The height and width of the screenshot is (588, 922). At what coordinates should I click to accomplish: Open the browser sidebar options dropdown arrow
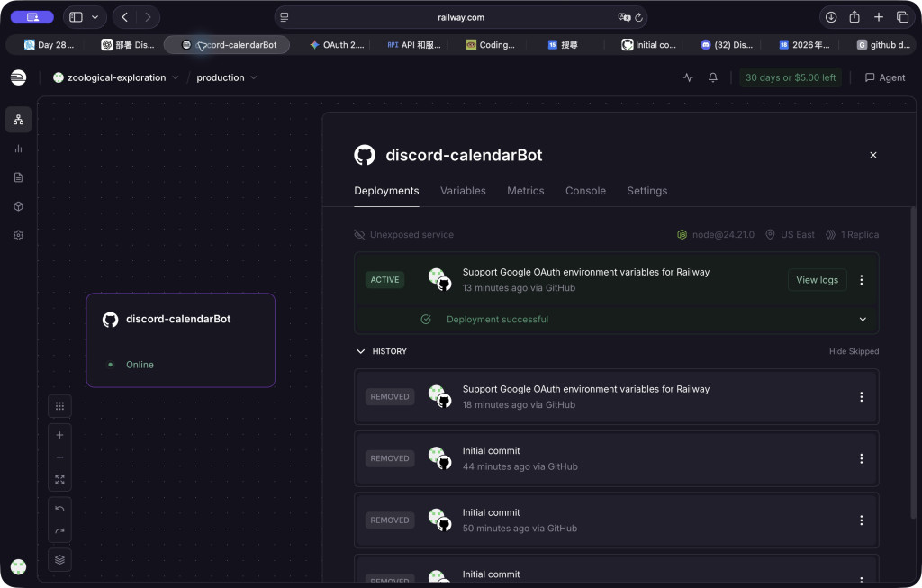pyautogui.click(x=95, y=18)
